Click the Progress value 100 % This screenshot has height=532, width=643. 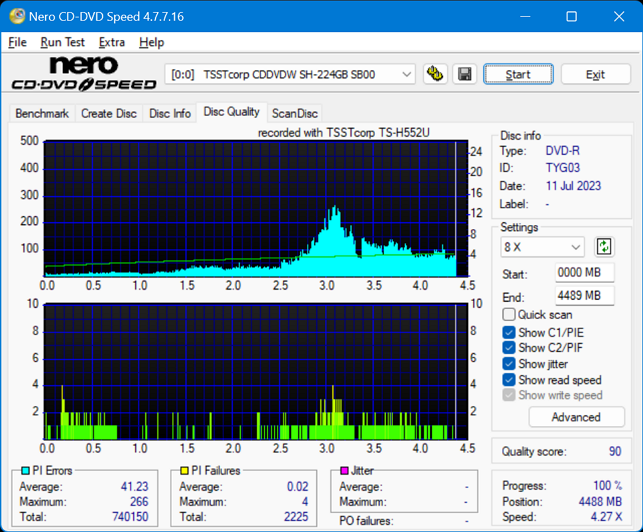[607, 486]
